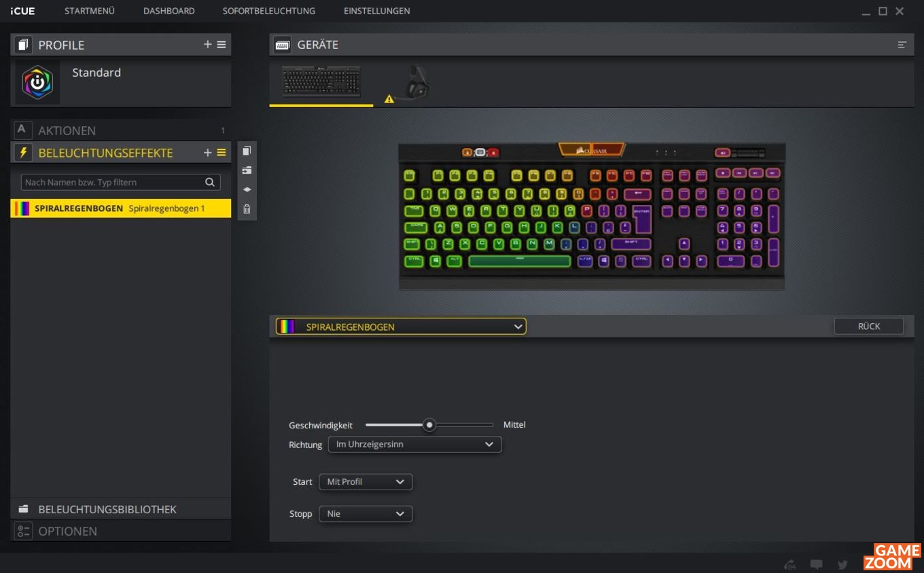Select the mute key on keyboard preview
924x573 pixels.
click(x=723, y=153)
